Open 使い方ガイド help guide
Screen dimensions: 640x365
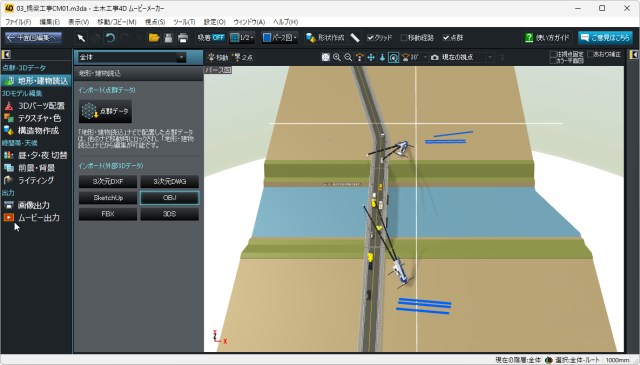(x=547, y=38)
